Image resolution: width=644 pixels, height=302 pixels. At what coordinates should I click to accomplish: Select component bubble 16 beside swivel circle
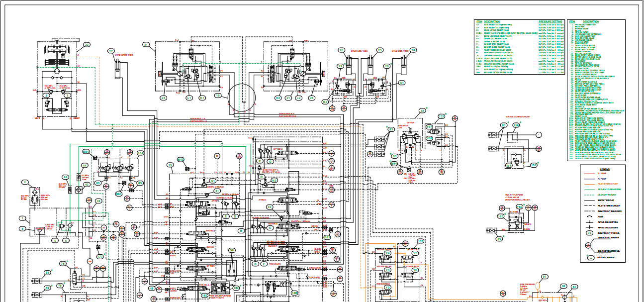coord(218,96)
